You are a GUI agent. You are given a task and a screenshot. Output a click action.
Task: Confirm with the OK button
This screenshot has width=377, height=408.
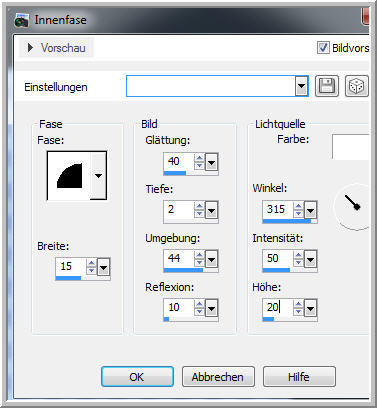[x=137, y=377]
